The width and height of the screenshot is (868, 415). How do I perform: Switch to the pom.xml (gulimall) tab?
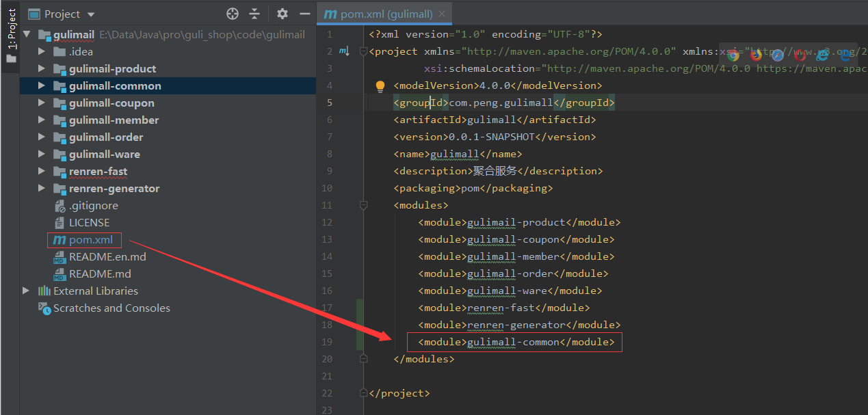(378, 14)
